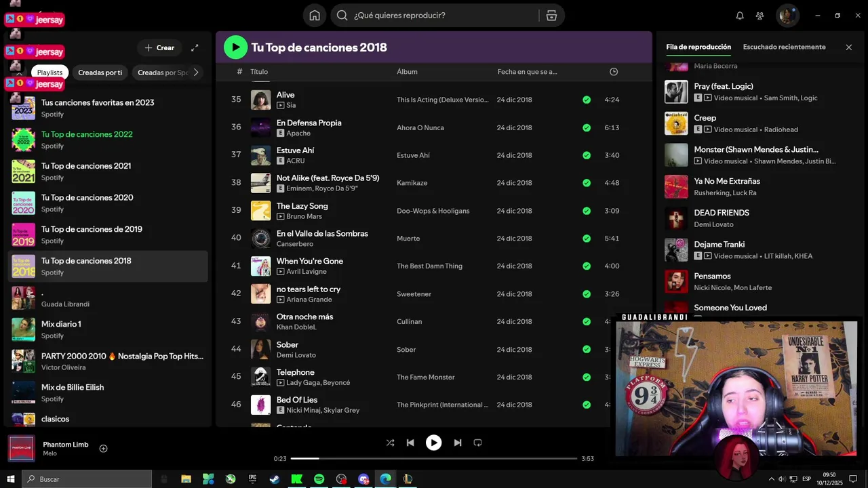868x488 pixels.
Task: Open the Kamikaze album link
Action: point(413,183)
